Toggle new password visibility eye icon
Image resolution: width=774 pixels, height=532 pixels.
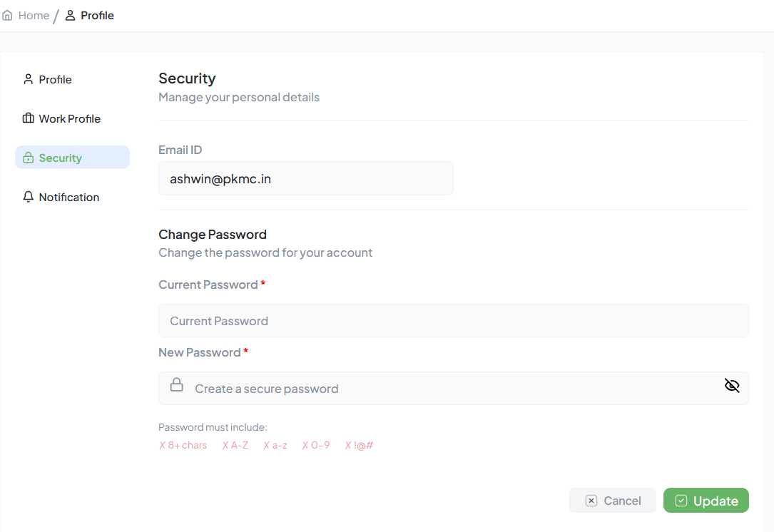732,386
